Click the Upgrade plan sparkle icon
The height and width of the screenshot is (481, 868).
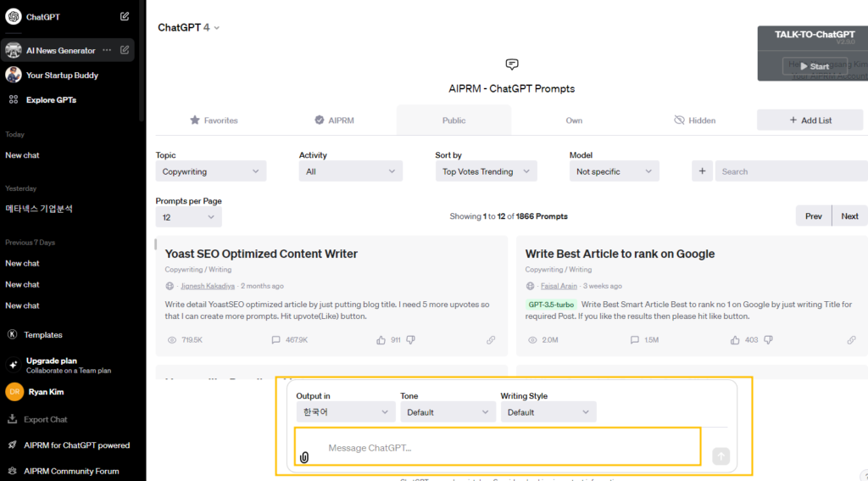pyautogui.click(x=14, y=365)
